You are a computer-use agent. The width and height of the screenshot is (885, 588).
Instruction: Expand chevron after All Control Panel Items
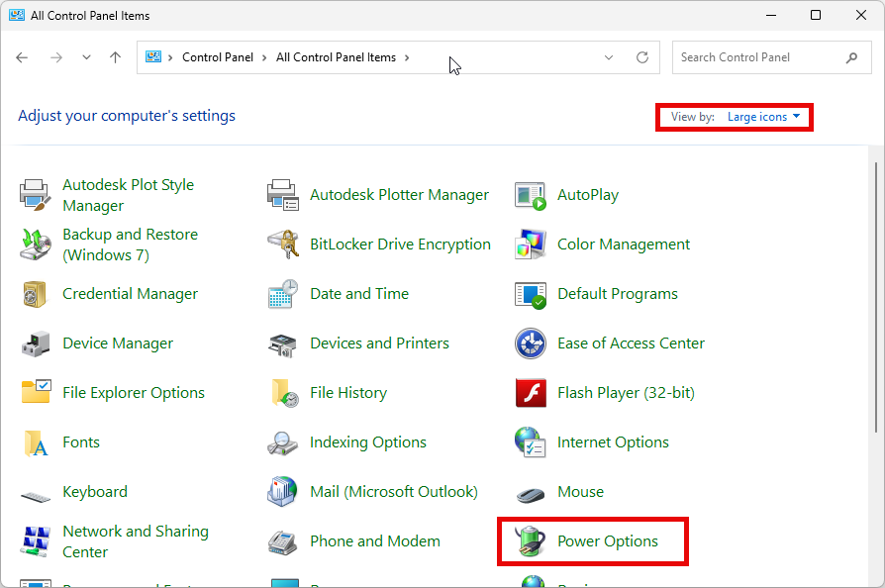point(407,58)
